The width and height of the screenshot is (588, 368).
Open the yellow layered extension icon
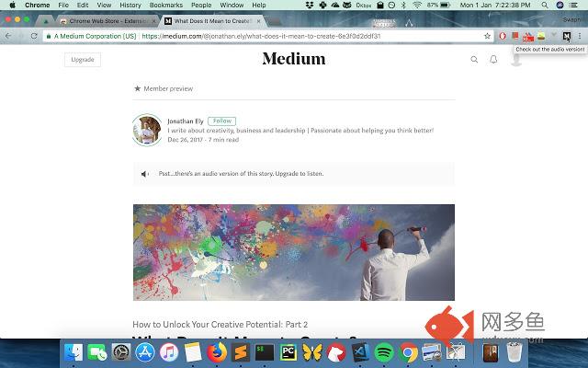tap(541, 36)
